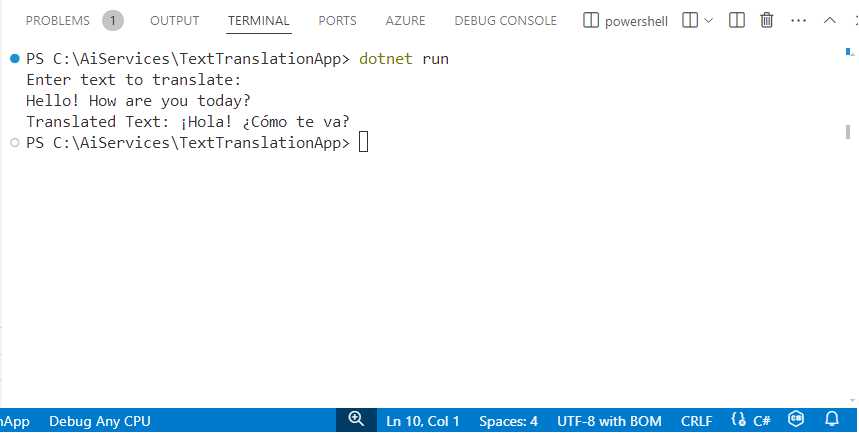Change encoding UTF-8 with BOM
Viewport: 859px width, 433px height.
[609, 421]
